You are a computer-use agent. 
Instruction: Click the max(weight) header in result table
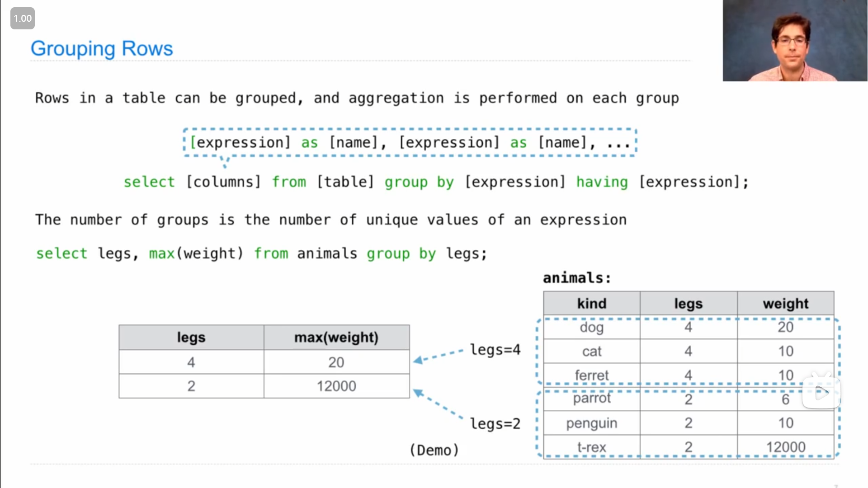pyautogui.click(x=336, y=338)
